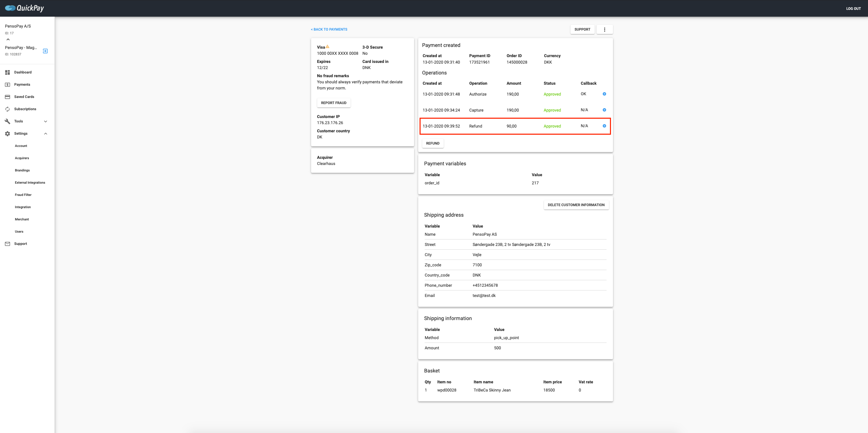Open Saved Cards in the sidebar

(24, 97)
